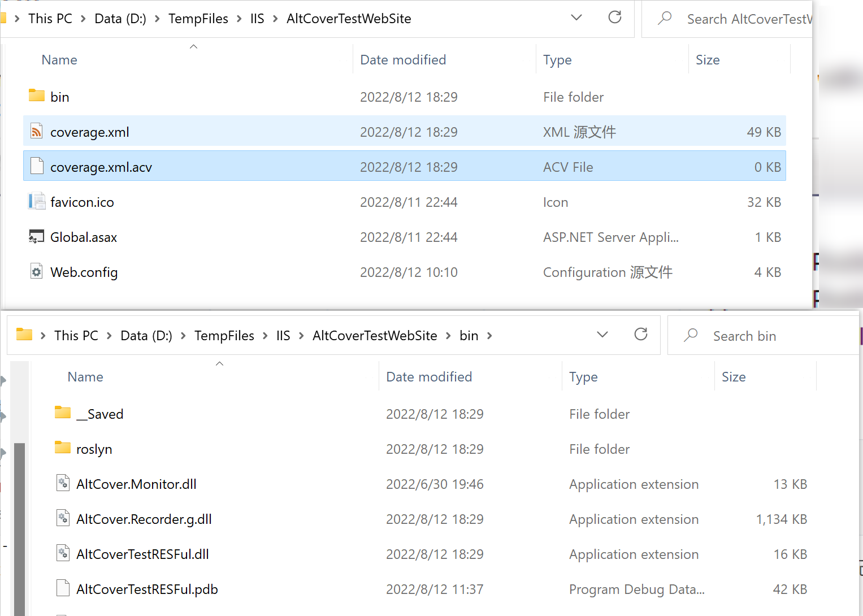Viewport: 863px width, 616px height.
Task: Select the AltCover.Recorder.g.dll file name
Action: tap(144, 519)
